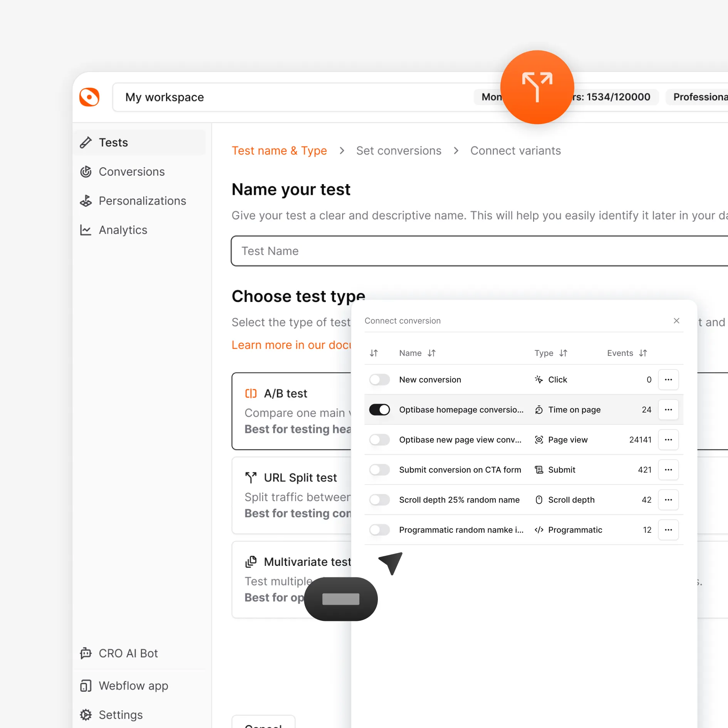The image size is (728, 728).
Task: Select the Set conversions step
Action: (399, 151)
